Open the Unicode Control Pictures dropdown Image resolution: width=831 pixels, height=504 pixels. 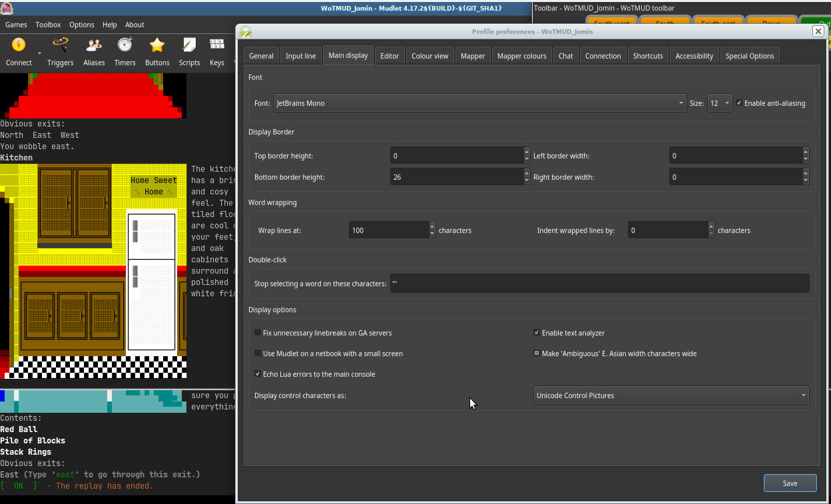point(671,395)
